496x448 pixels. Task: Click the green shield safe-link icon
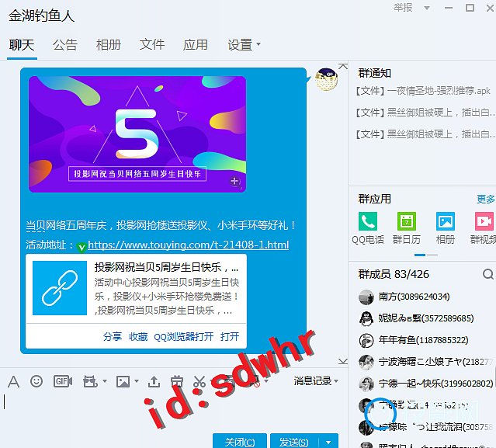tap(82, 247)
